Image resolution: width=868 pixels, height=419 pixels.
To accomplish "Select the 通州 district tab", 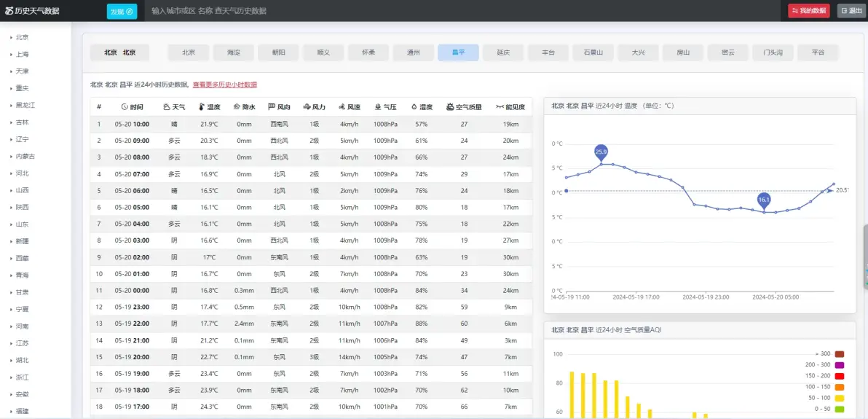I will tap(414, 52).
